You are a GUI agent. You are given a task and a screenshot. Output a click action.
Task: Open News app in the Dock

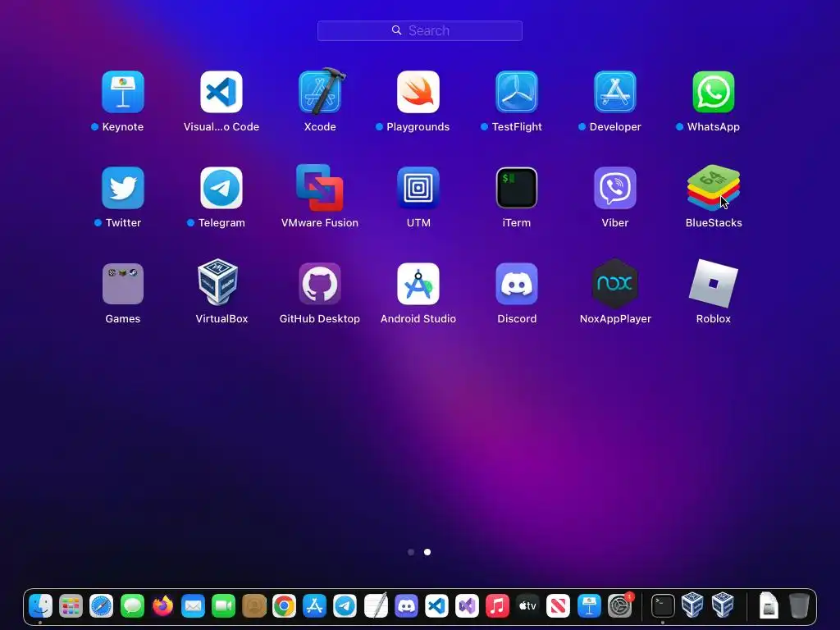point(558,606)
